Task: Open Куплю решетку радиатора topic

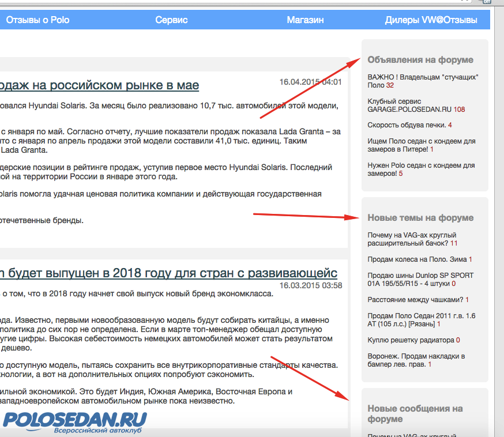Action: 411,340
